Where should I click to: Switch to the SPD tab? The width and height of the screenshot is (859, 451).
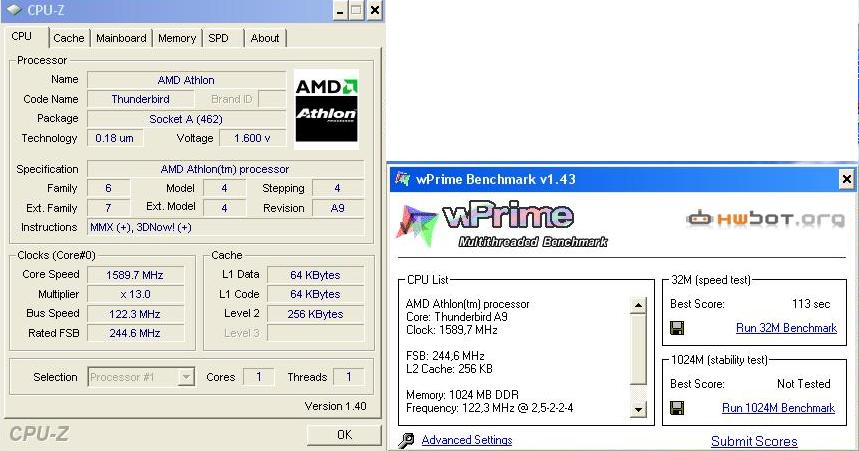pos(218,38)
